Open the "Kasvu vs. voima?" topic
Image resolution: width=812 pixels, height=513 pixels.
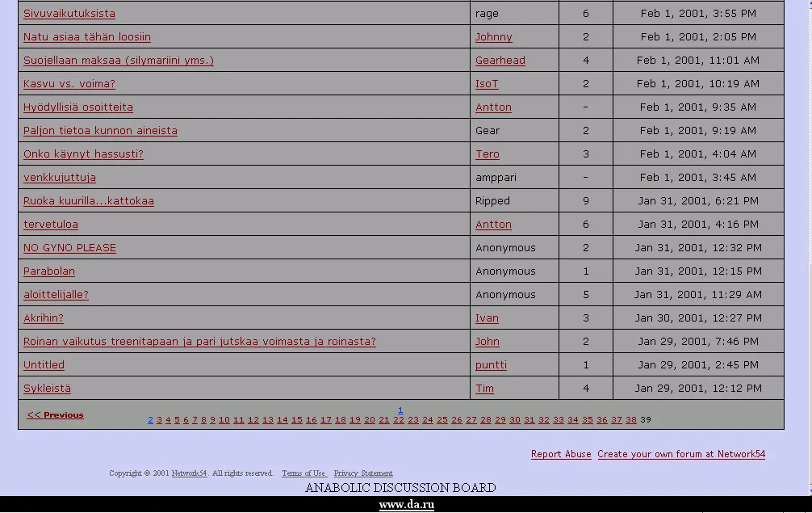69,84
